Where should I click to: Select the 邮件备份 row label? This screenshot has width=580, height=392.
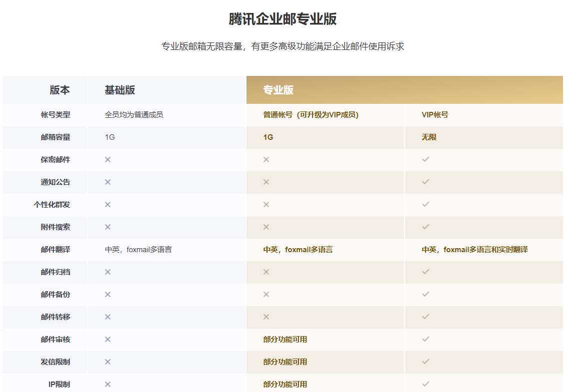coord(55,295)
